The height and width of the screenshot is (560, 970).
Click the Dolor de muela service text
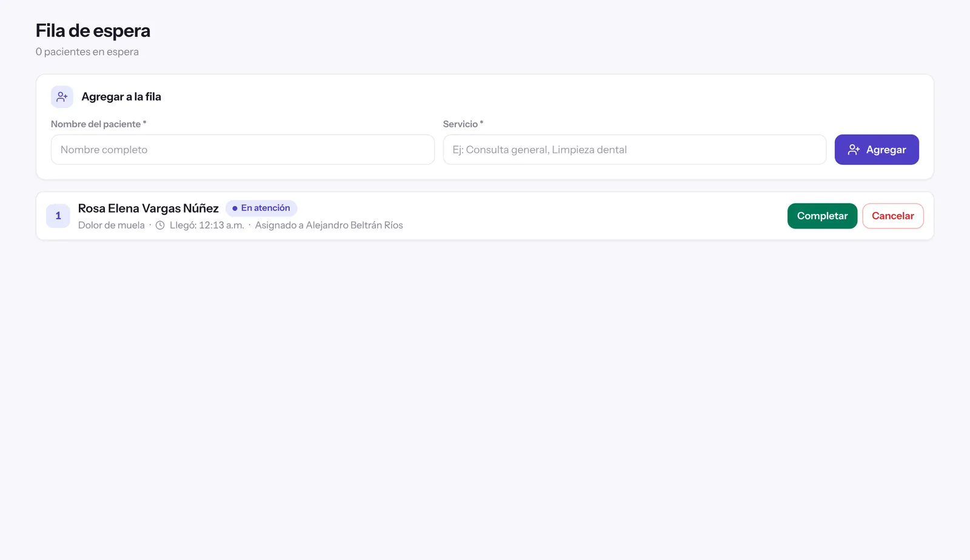click(x=112, y=225)
